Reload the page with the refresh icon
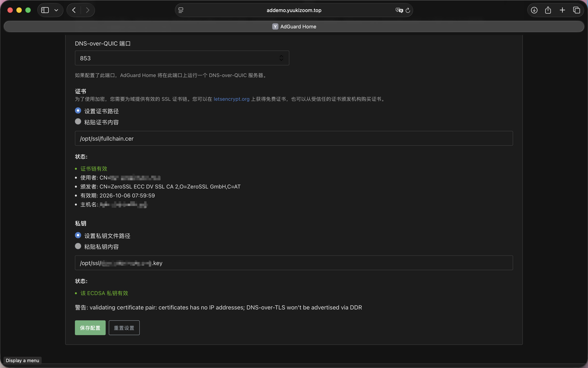The width and height of the screenshot is (588, 368). [x=408, y=10]
